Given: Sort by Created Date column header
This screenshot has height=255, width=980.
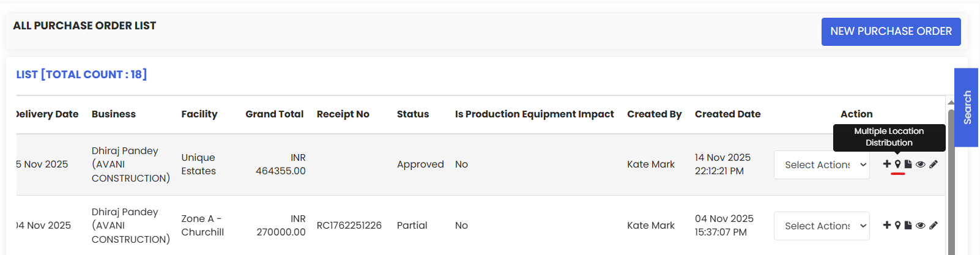Looking at the screenshot, I should (x=727, y=114).
